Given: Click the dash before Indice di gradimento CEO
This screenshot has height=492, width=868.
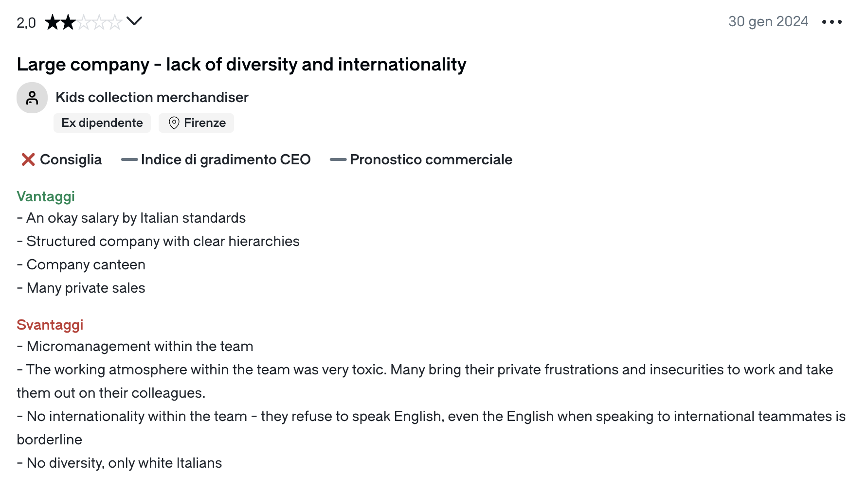Looking at the screenshot, I should tap(129, 159).
